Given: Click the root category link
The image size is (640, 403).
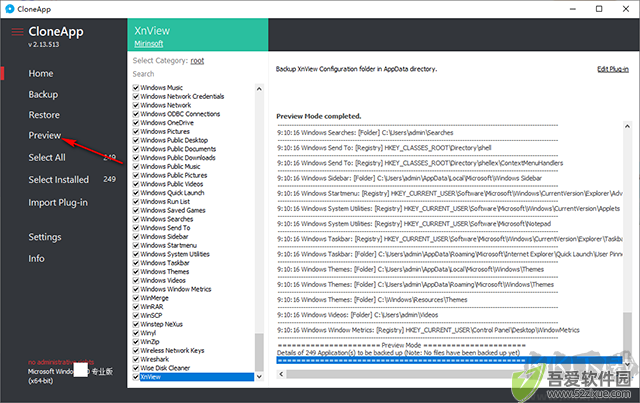Looking at the screenshot, I should pos(197,61).
